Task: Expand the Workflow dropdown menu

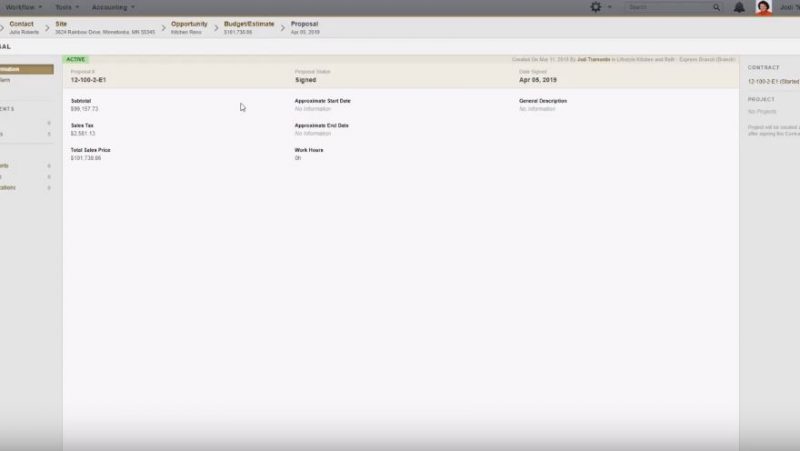Action: [x=24, y=7]
